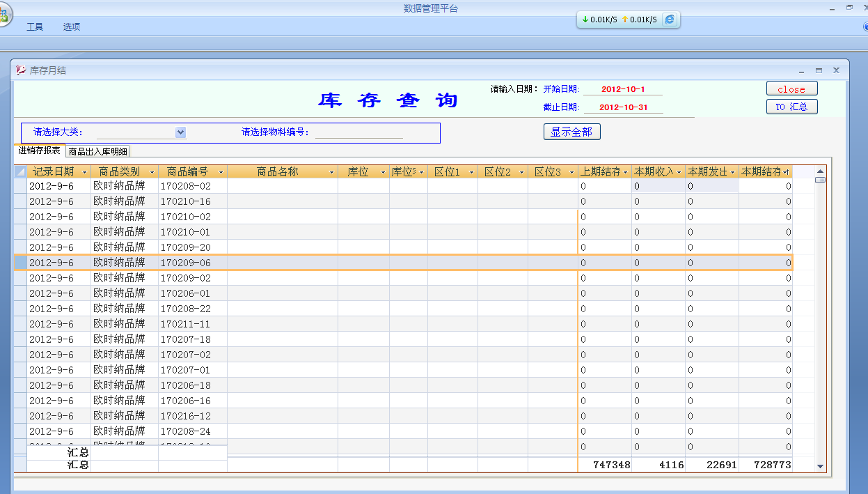Click product code cell 170209-02
This screenshot has height=494, width=868.
[193, 278]
